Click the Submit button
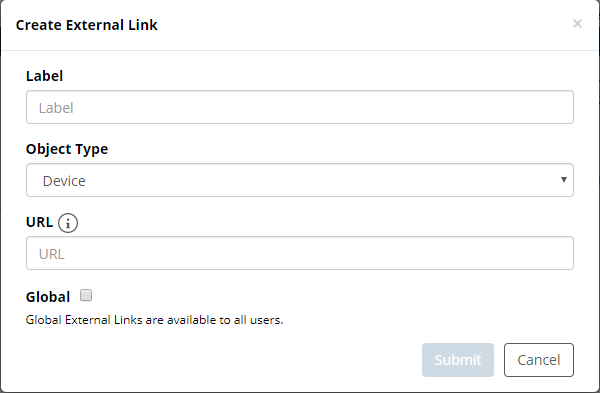600x393 pixels. click(458, 360)
